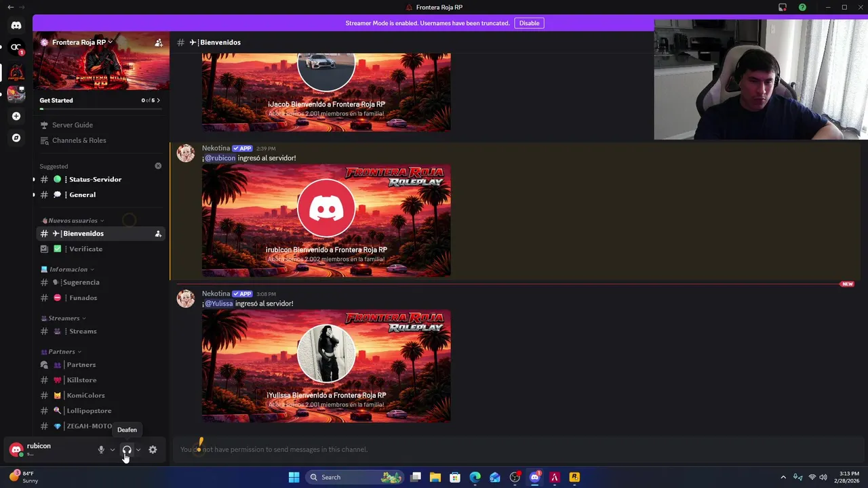The image size is (868, 488).
Task: Open OBS Studio from taskbar
Action: [515, 477]
